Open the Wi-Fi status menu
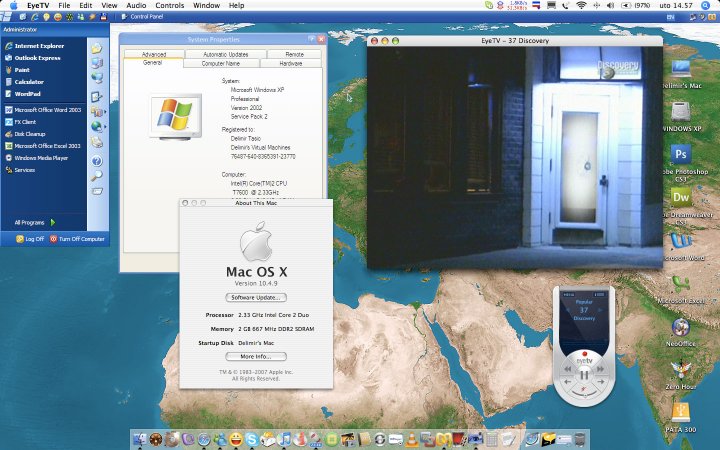The image size is (720, 450). [x=581, y=6]
